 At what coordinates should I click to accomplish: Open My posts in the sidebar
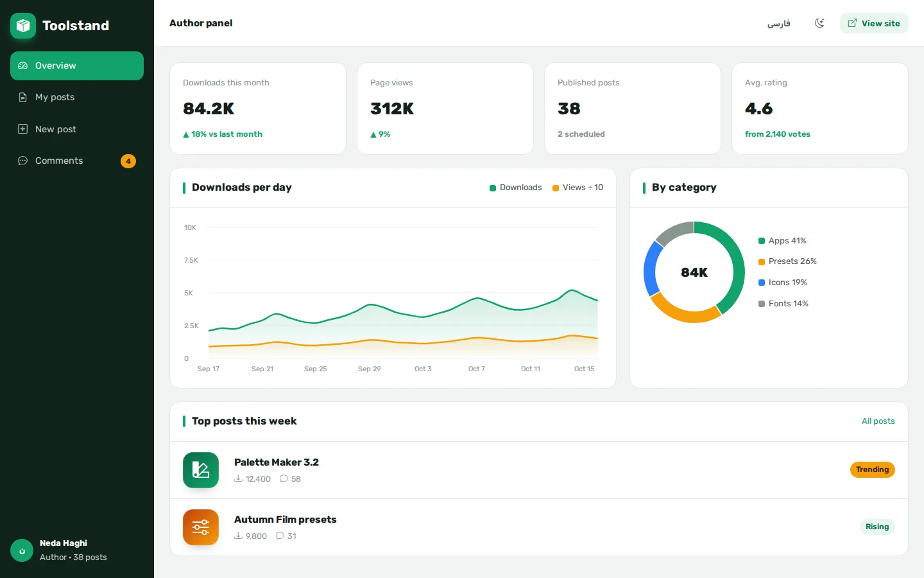pyautogui.click(x=77, y=97)
